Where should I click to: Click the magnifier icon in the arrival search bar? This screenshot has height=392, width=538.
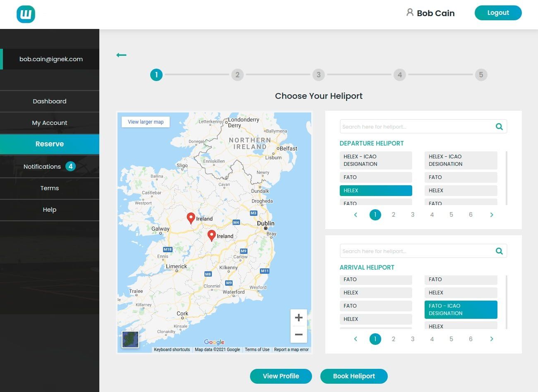(499, 251)
